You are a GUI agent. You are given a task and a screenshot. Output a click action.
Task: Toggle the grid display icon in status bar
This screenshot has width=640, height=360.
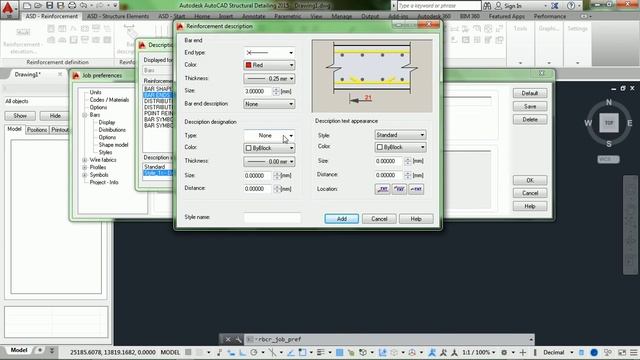click(188, 352)
